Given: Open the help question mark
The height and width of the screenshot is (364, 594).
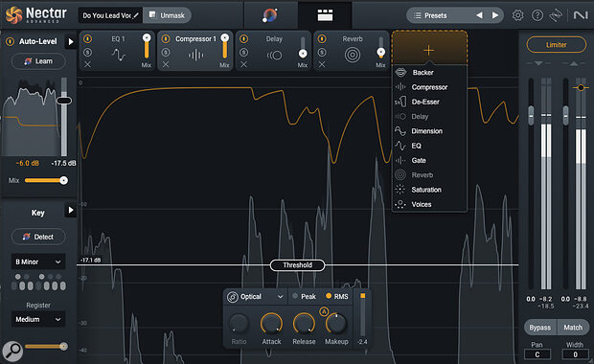Looking at the screenshot, I should [537, 15].
